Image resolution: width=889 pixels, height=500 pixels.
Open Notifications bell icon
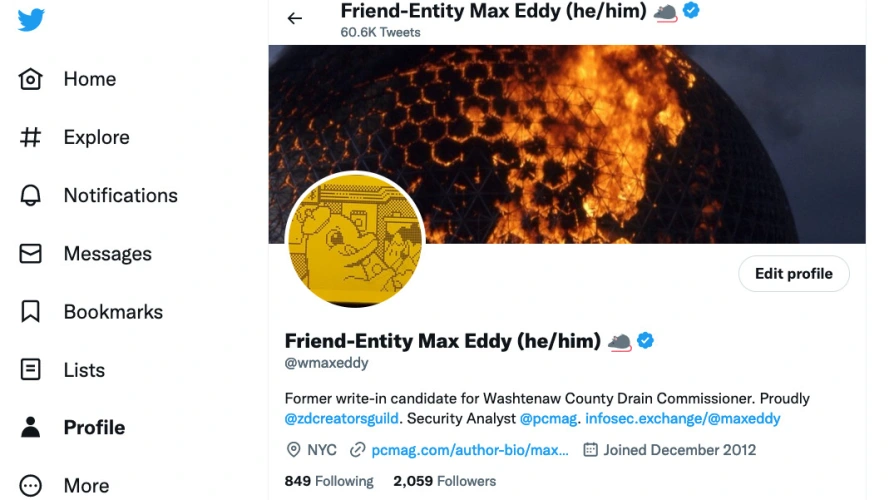point(31,195)
